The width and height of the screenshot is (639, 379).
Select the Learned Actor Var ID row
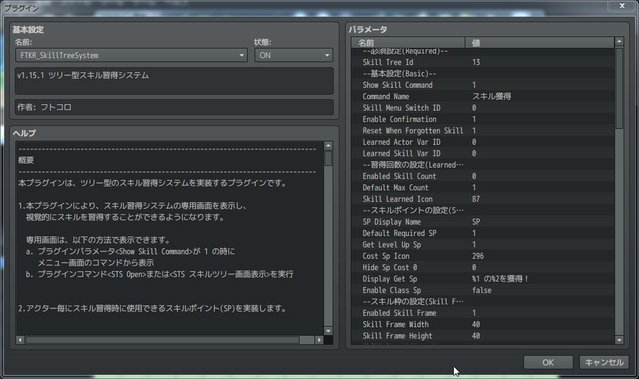[483, 142]
